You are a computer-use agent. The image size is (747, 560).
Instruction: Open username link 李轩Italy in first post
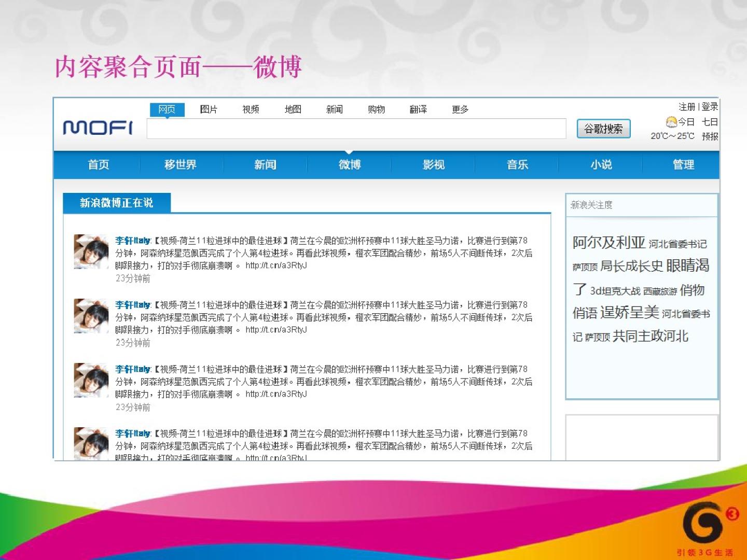click(132, 241)
